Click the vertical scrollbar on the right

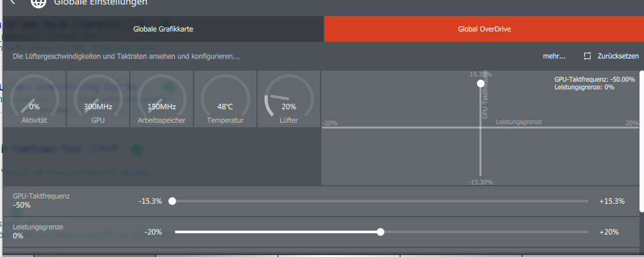point(641,141)
